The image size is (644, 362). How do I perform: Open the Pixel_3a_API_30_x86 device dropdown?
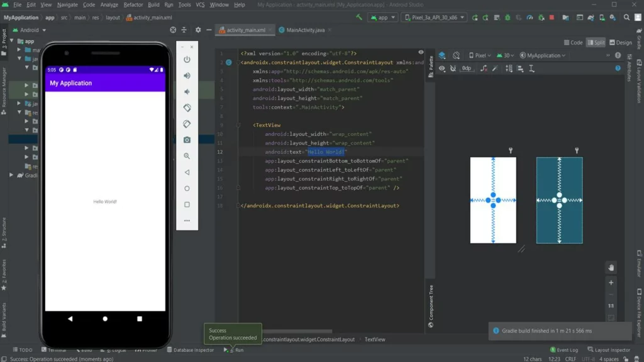434,18
